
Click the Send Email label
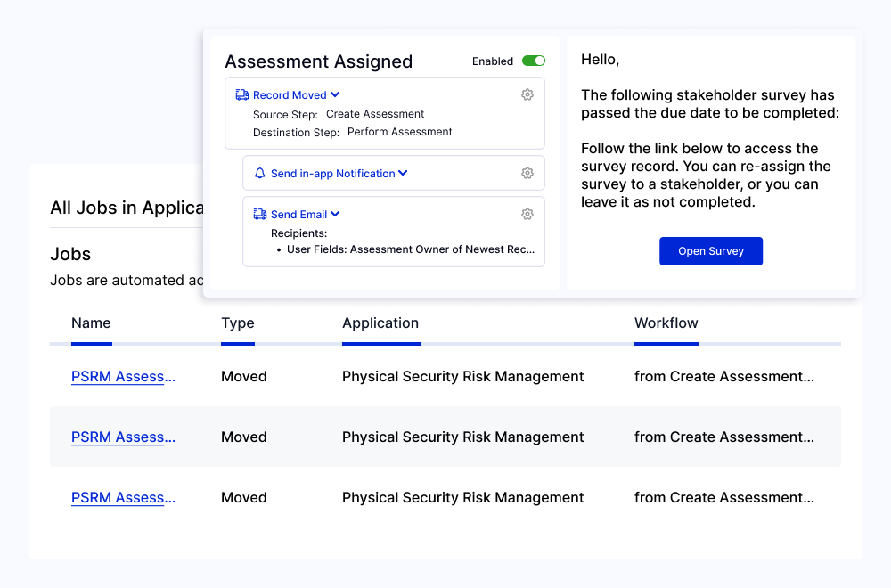click(x=298, y=214)
